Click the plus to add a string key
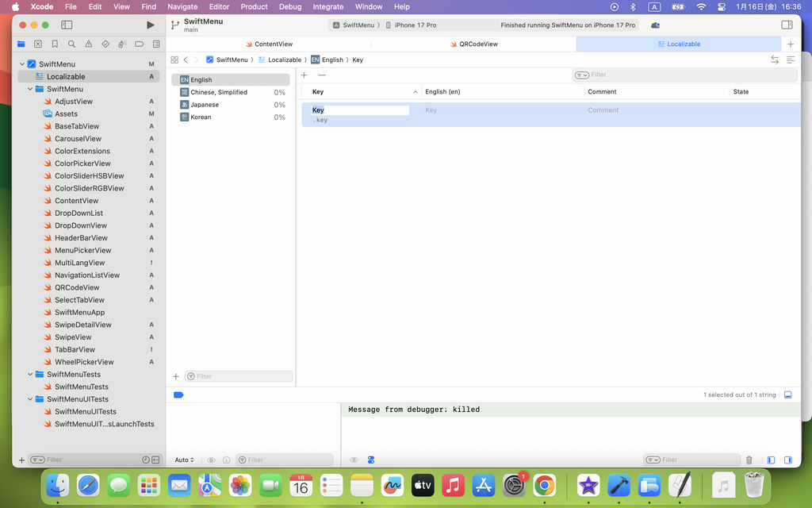 pos(304,75)
